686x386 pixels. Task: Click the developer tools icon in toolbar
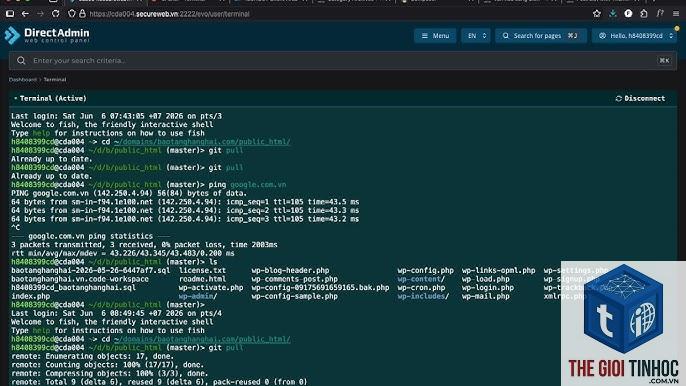coord(660,14)
